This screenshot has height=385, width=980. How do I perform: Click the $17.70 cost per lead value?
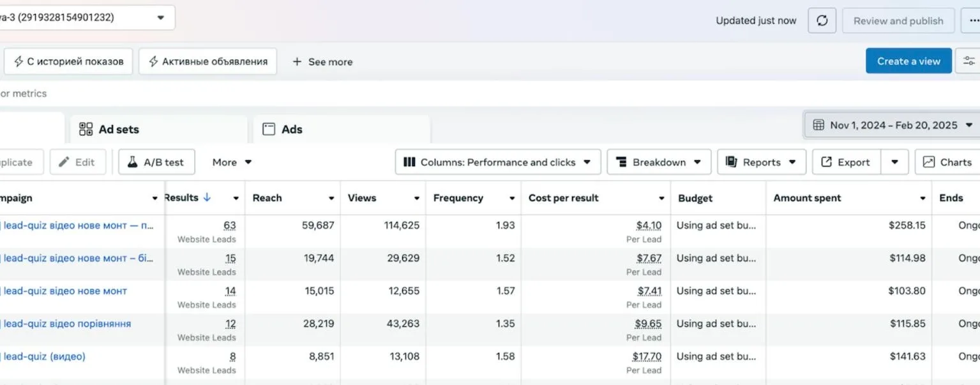pyautogui.click(x=647, y=356)
